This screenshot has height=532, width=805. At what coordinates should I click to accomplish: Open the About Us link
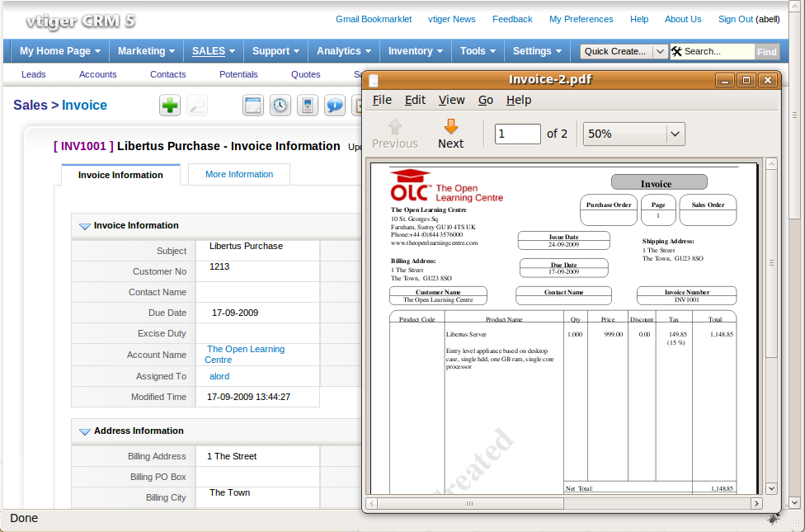pos(683,19)
